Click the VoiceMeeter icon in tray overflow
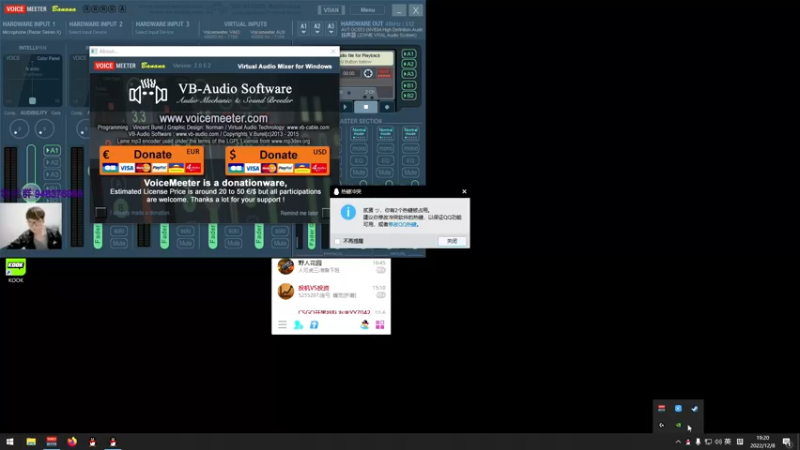 [x=662, y=408]
